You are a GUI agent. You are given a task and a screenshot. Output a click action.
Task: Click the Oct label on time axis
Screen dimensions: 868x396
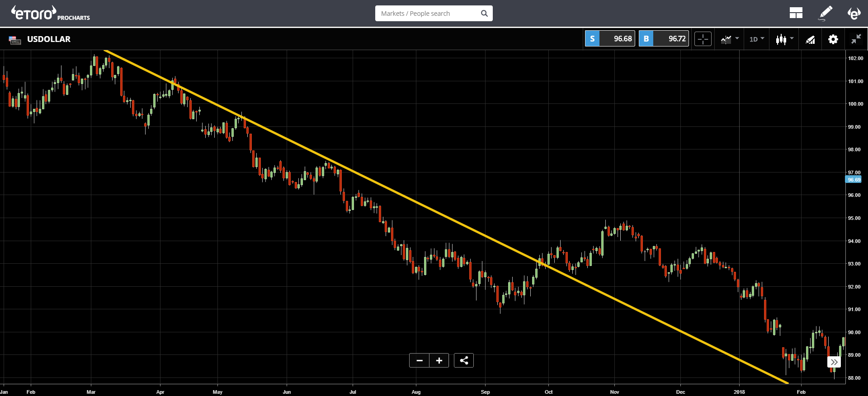[x=548, y=392]
